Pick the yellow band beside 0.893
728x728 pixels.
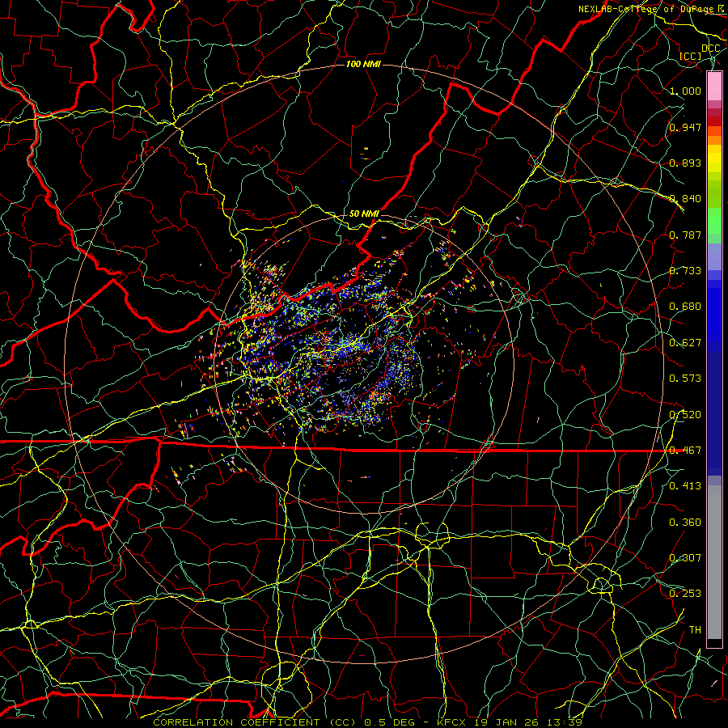pos(714,163)
